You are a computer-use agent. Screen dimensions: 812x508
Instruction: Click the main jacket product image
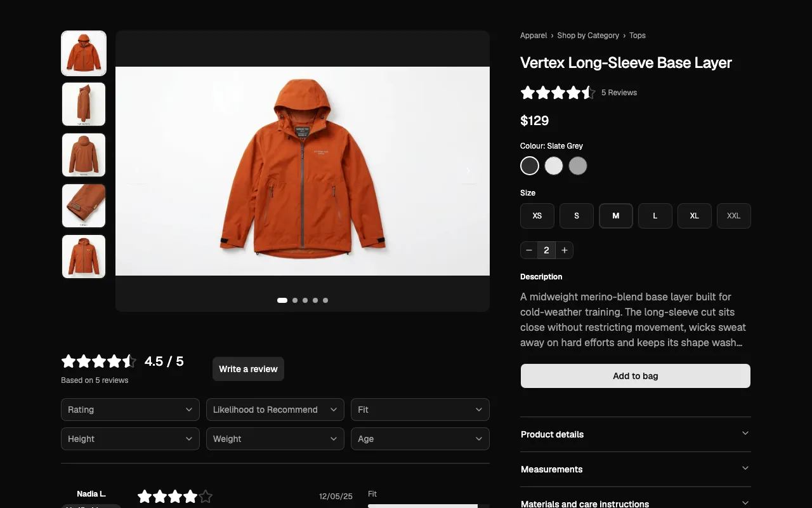pos(303,171)
